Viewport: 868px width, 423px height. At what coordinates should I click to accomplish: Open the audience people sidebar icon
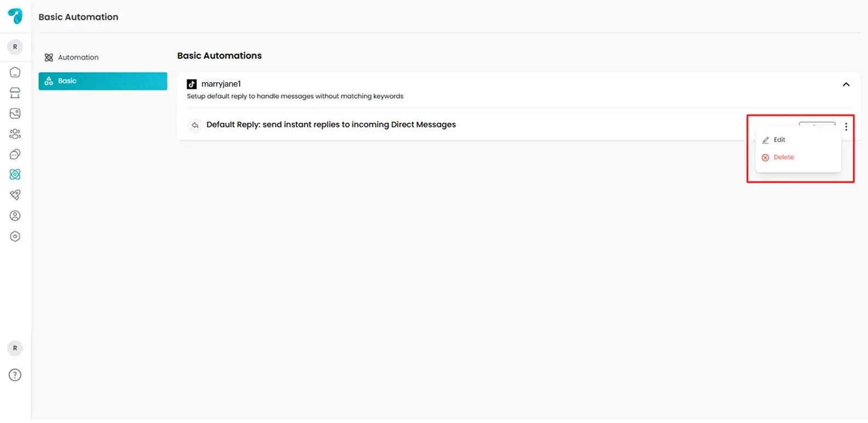coord(15,134)
